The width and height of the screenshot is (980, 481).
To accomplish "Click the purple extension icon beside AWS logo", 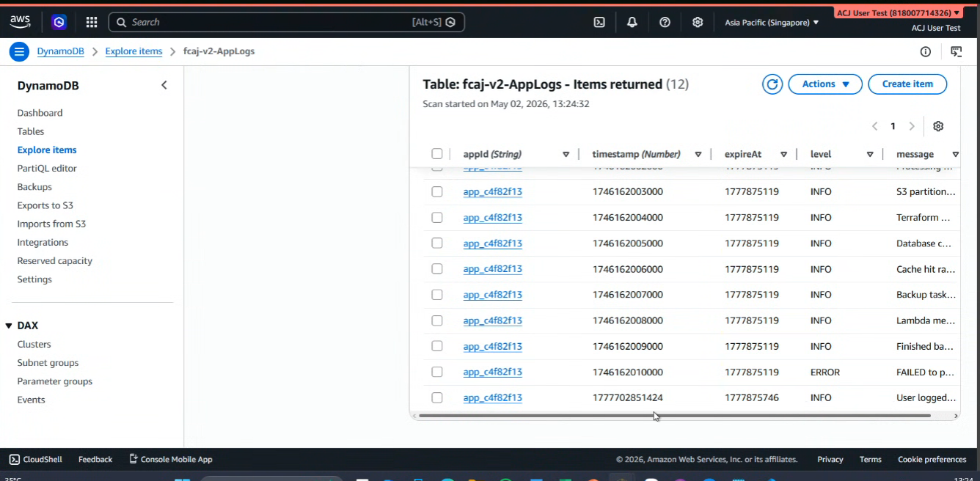I will [59, 22].
